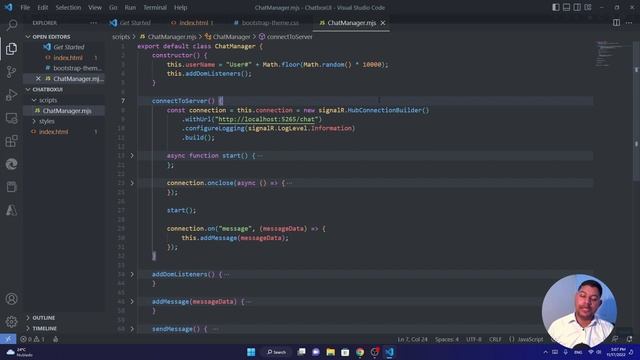Click the JavaScript language mode
640x360 pixels.
click(x=530, y=339)
